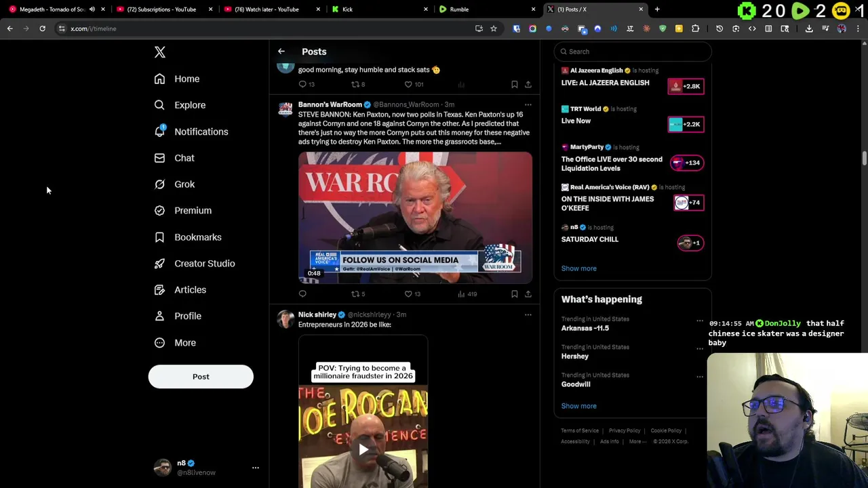
Task: Show more trending topics
Action: [579, 406]
